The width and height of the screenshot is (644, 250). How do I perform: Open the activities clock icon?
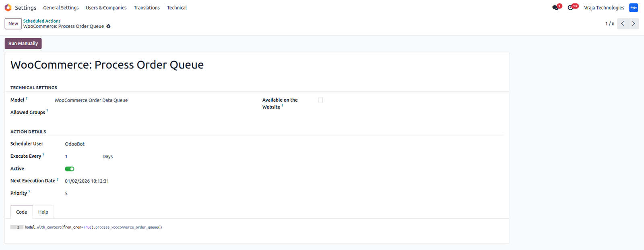tap(570, 8)
